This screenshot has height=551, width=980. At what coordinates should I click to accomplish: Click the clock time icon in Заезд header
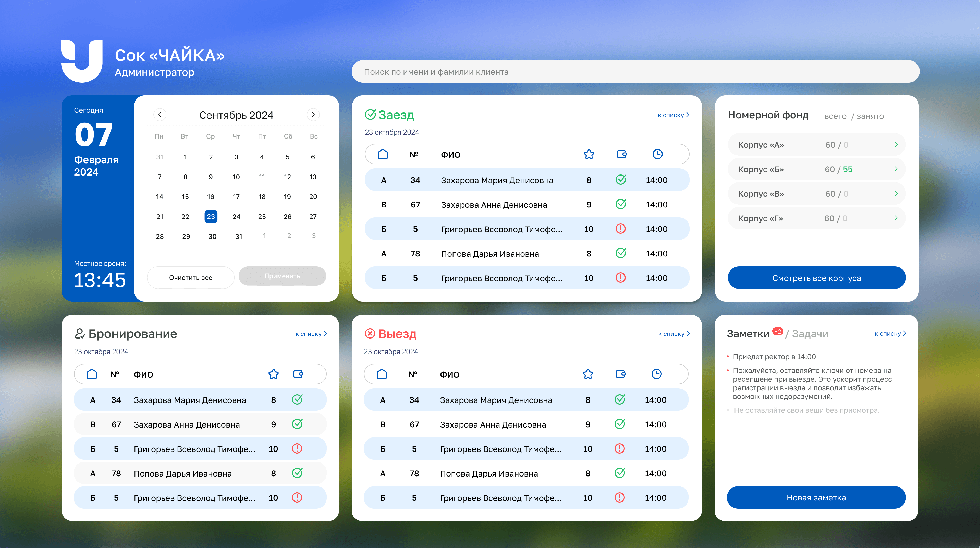[x=657, y=154]
